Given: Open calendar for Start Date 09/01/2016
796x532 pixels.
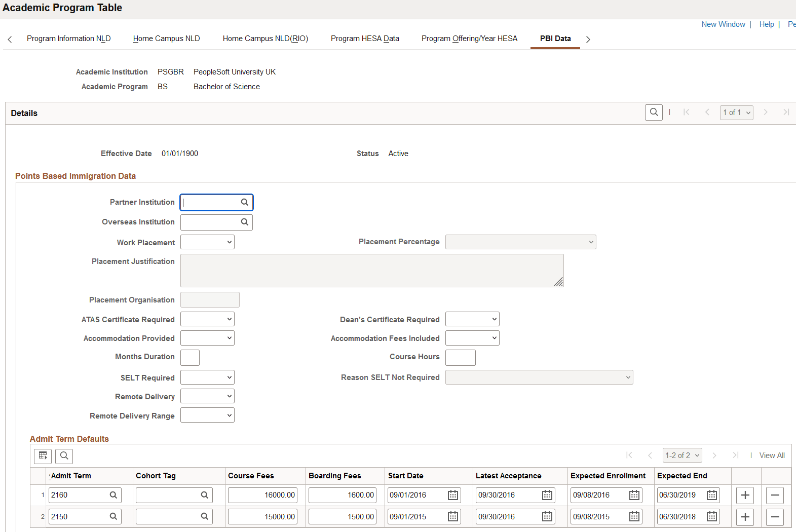Looking at the screenshot, I should point(453,495).
